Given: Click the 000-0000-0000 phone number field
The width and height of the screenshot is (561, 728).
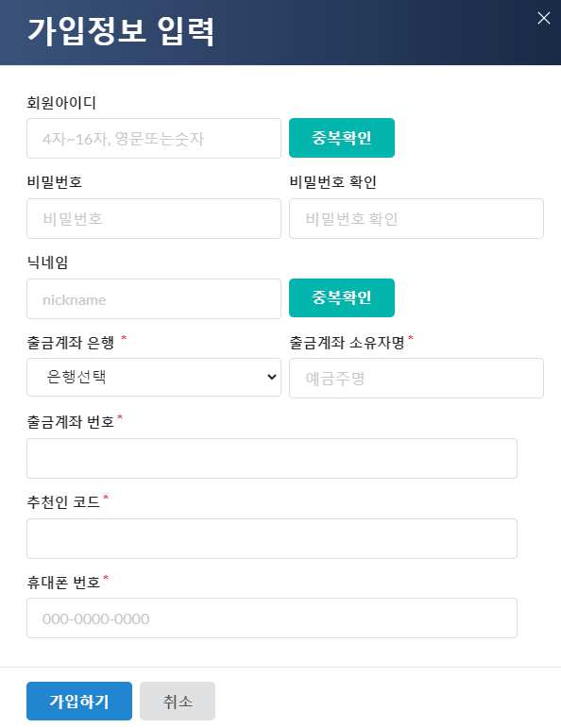Looking at the screenshot, I should click(272, 618).
